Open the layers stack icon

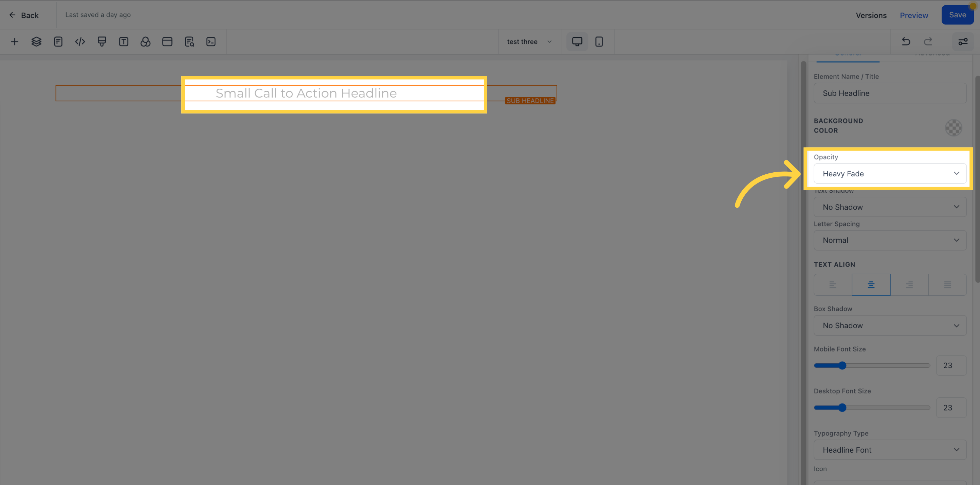tap(36, 41)
